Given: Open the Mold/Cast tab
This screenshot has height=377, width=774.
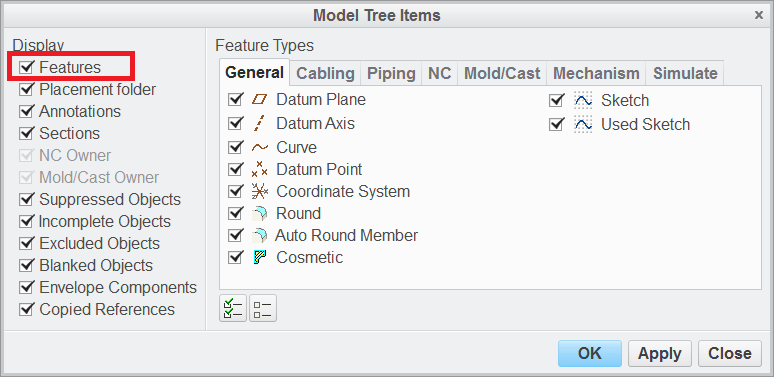Looking at the screenshot, I should pos(503,74).
